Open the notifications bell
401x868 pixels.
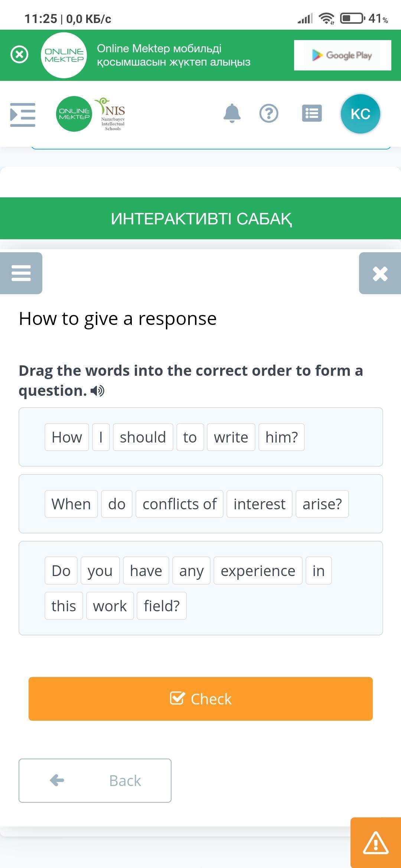click(232, 113)
